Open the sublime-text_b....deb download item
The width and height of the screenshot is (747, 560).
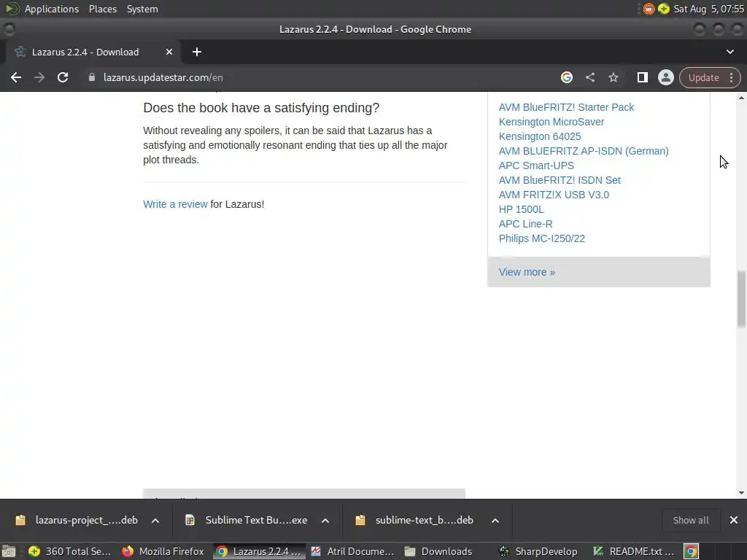click(415, 521)
